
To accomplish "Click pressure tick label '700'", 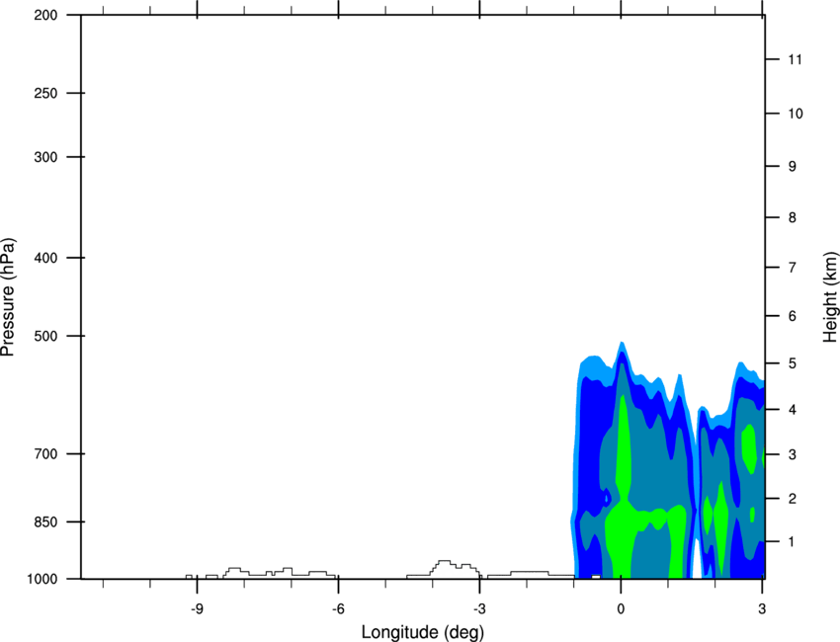I will pos(45,453).
